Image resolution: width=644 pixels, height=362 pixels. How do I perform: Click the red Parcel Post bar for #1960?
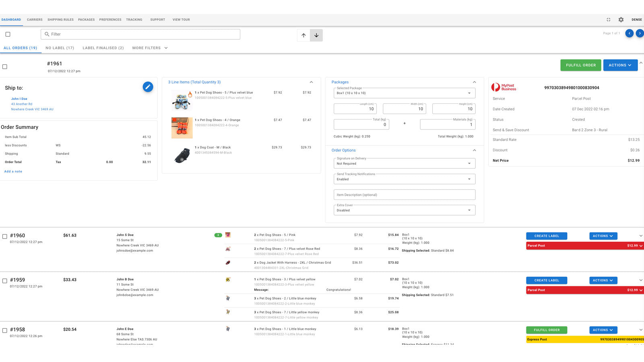click(x=584, y=246)
